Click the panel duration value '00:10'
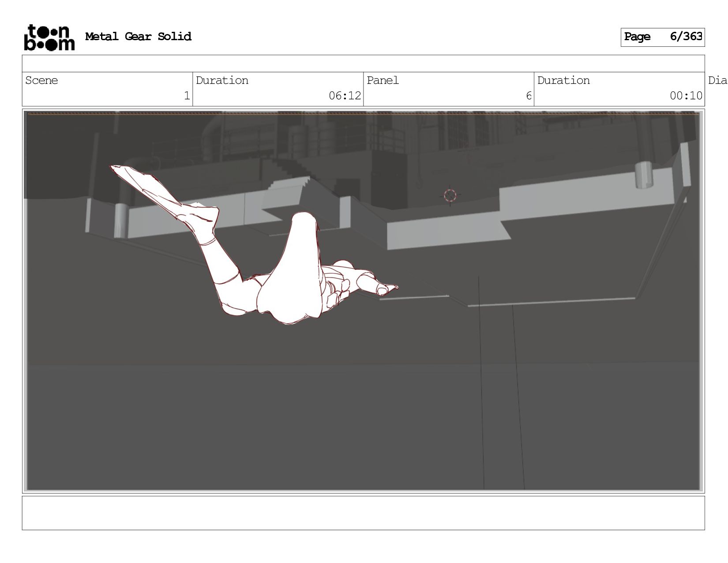The width and height of the screenshot is (728, 563). coord(686,95)
